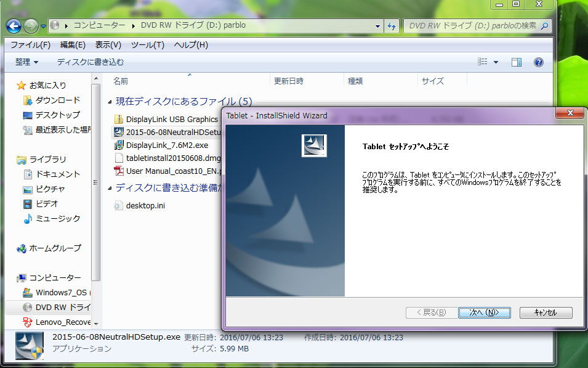Click 次へ(N) button in InstallShield wizard

tap(484, 313)
